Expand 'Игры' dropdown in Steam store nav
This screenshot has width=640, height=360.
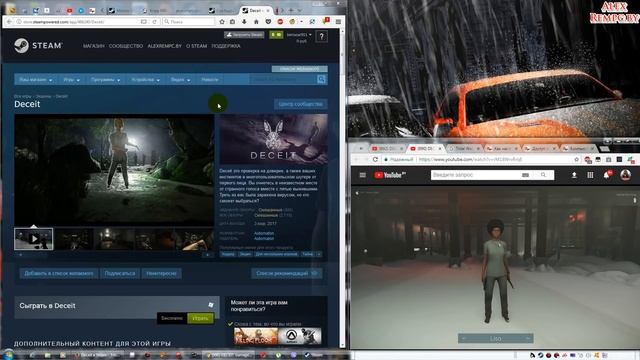click(x=71, y=80)
